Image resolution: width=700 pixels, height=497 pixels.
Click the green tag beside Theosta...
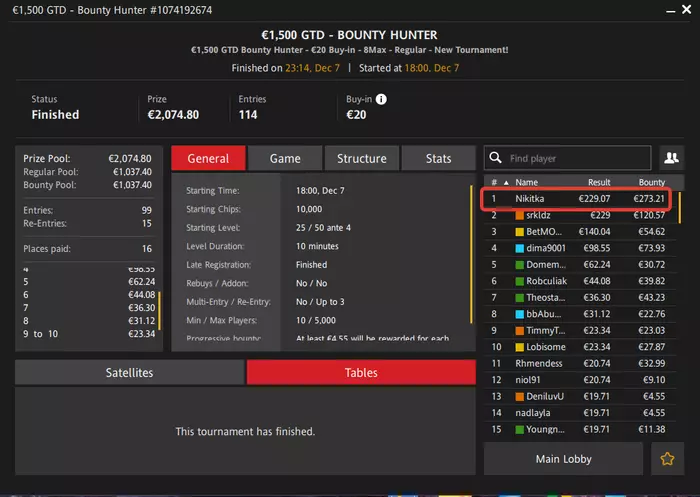pos(520,298)
